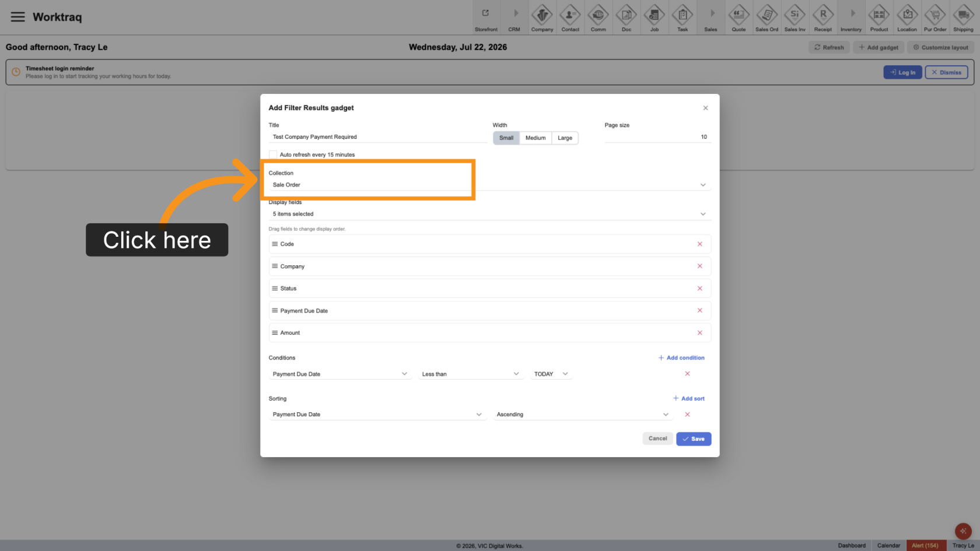
Task: Log in to the timesheet
Action: coord(902,72)
